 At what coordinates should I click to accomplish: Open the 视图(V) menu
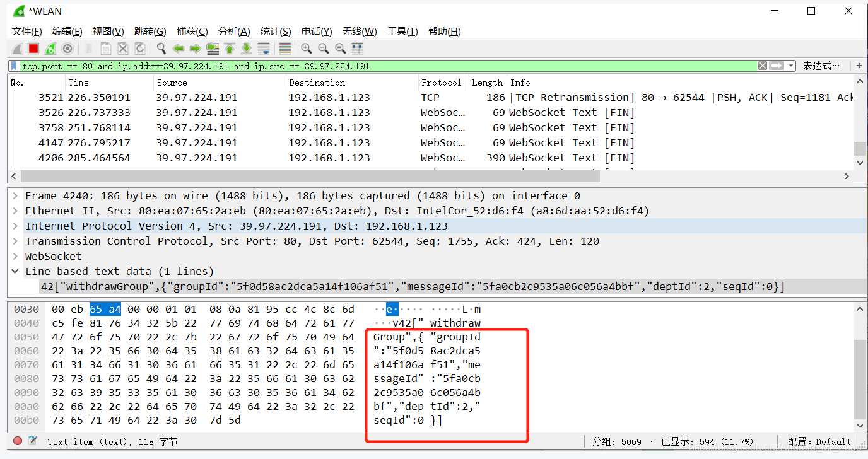pos(108,32)
